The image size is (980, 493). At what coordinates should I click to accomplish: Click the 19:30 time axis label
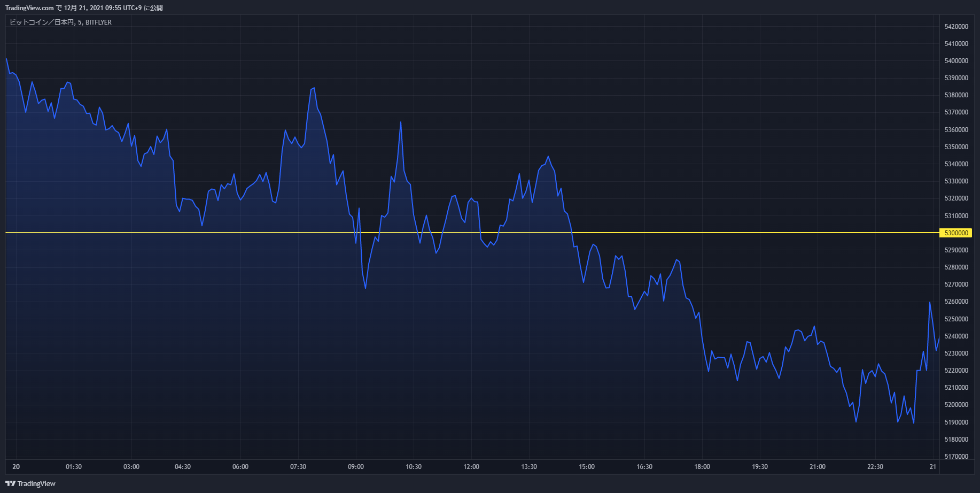[x=760, y=467]
